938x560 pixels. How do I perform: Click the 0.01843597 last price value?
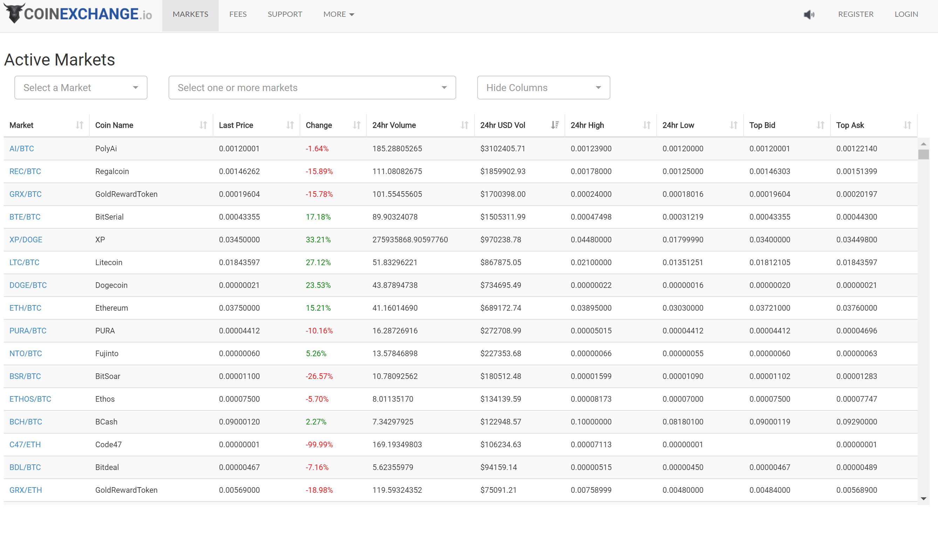(239, 262)
